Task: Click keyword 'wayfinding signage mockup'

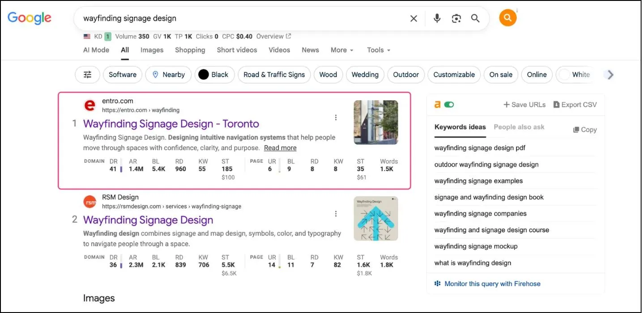Action: pos(476,246)
